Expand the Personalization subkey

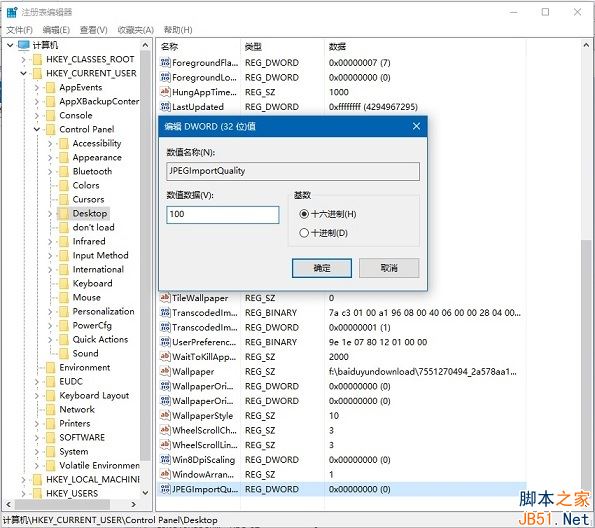pyautogui.click(x=50, y=312)
